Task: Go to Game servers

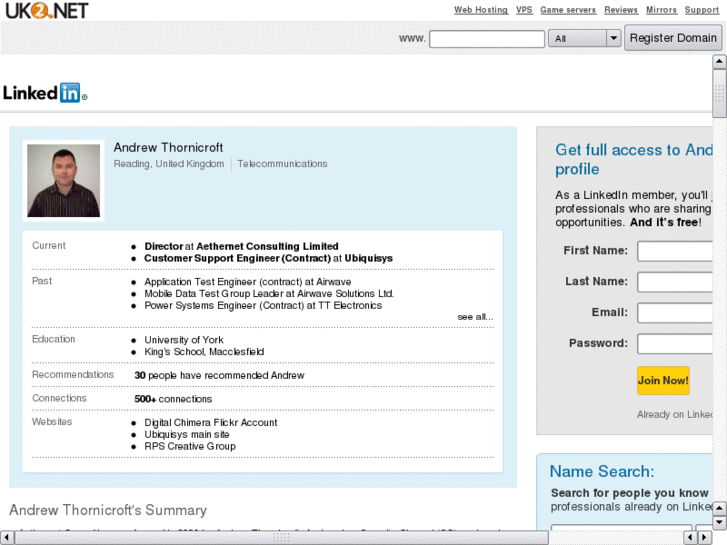Action: click(568, 10)
